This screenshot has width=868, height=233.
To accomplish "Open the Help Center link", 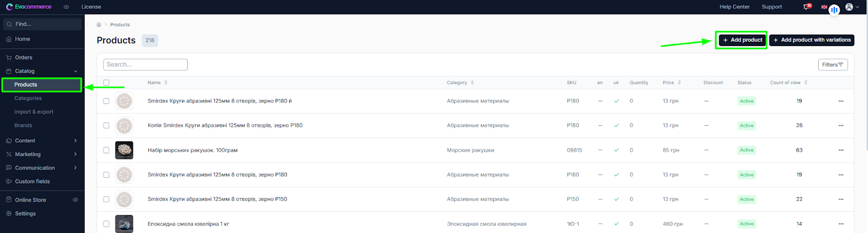I will click(x=735, y=7).
